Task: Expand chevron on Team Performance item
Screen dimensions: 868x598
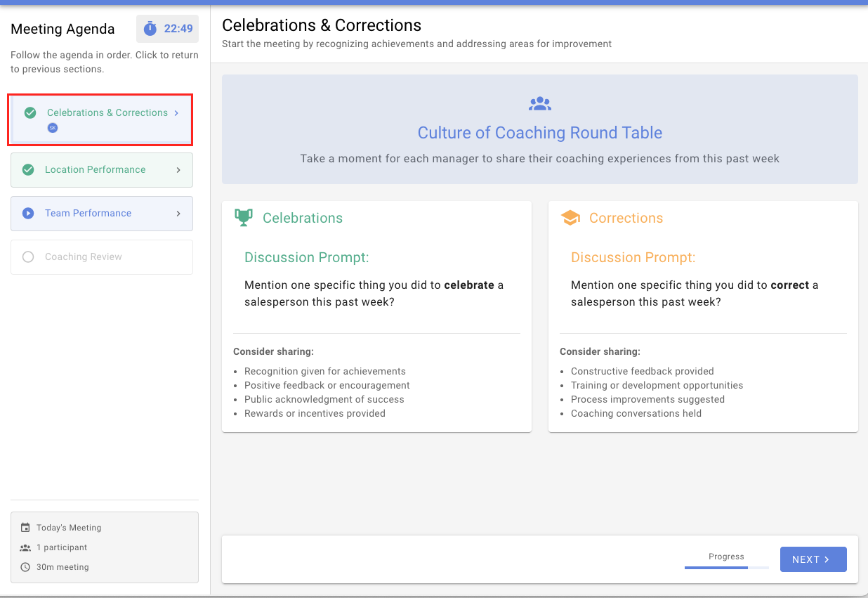Action: [178, 214]
